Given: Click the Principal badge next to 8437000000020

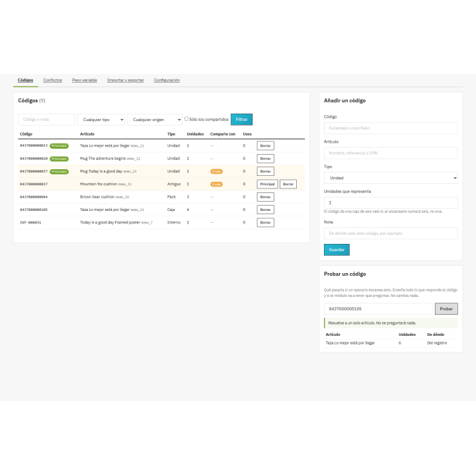Looking at the screenshot, I should click(x=59, y=159).
